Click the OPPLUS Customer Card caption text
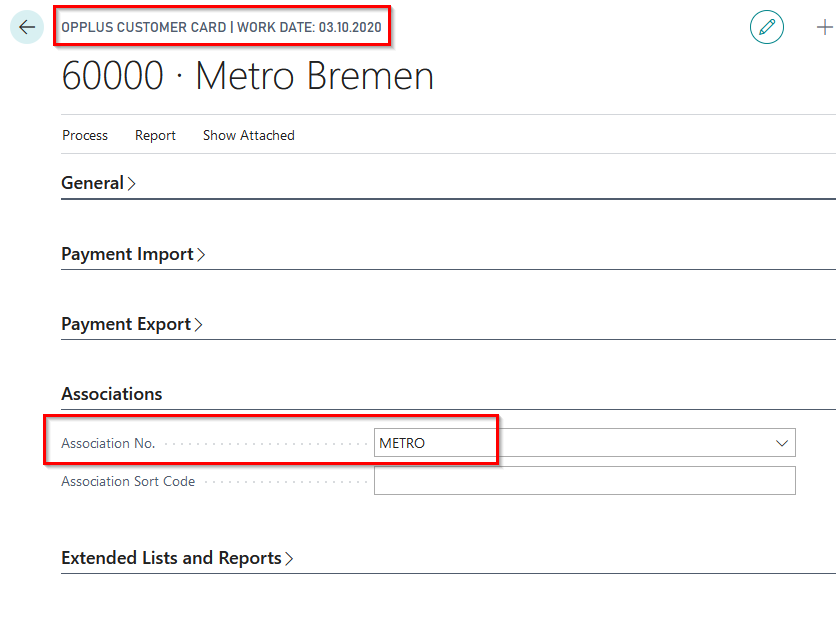 point(221,27)
